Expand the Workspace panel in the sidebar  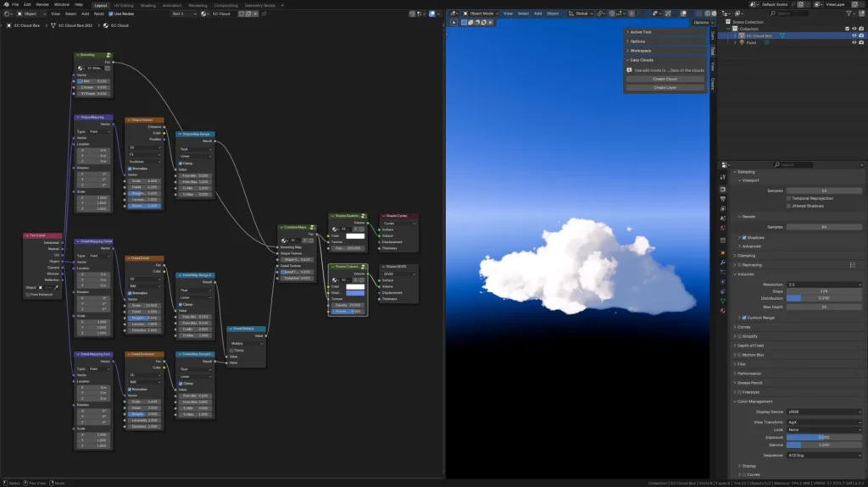(x=665, y=50)
